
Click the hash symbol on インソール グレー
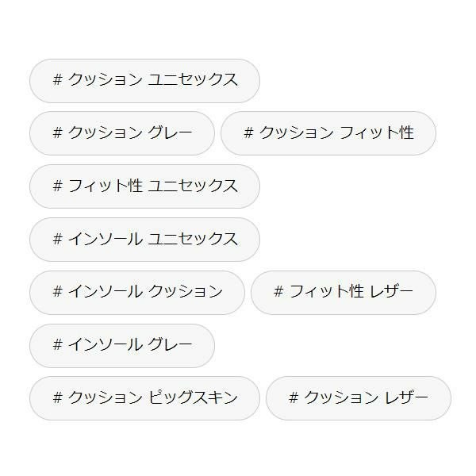tap(57, 345)
